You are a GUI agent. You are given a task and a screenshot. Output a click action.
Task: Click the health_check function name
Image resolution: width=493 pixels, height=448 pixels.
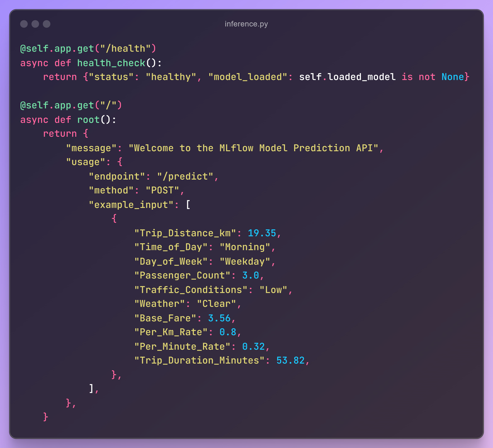[111, 63]
